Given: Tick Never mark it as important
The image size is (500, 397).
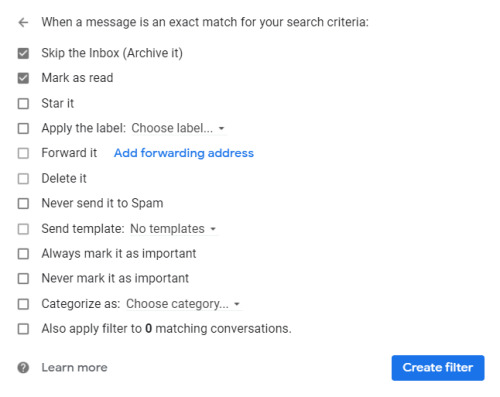Looking at the screenshot, I should point(23,278).
